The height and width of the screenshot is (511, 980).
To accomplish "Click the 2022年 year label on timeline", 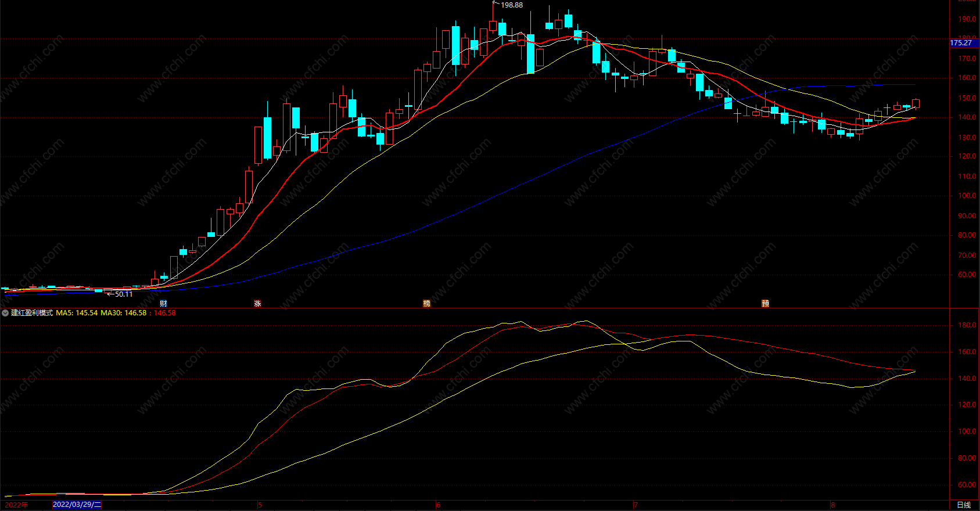I will coord(16,505).
